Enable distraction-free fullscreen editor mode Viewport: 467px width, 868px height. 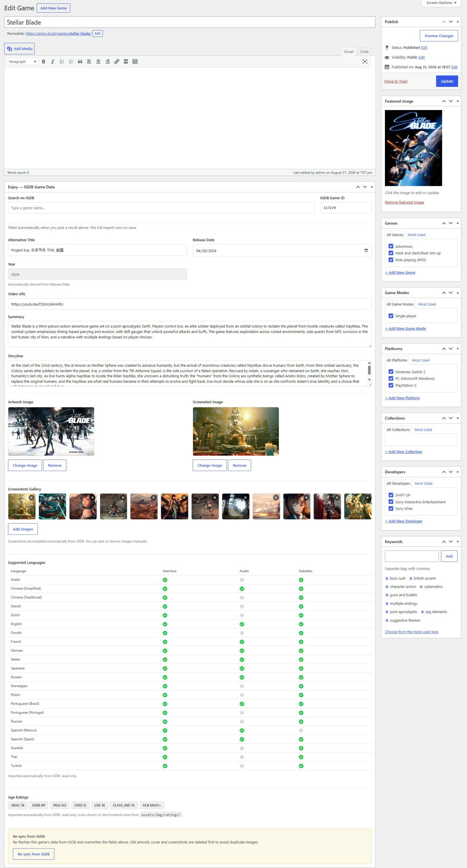coord(365,62)
